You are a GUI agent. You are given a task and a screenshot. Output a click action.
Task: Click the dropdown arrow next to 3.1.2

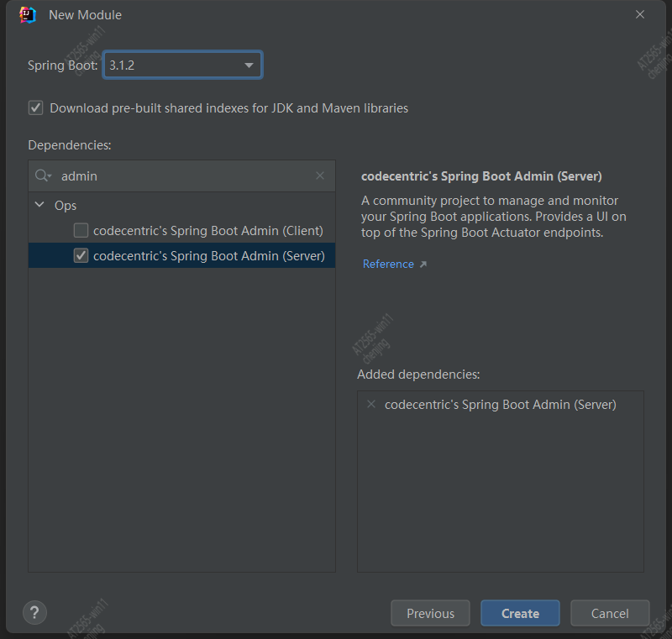[249, 65]
